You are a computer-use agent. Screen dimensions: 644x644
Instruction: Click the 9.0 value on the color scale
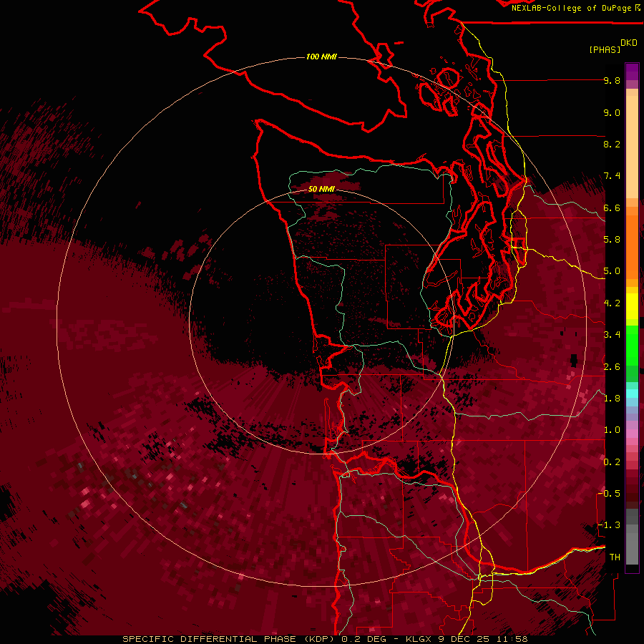click(x=612, y=112)
